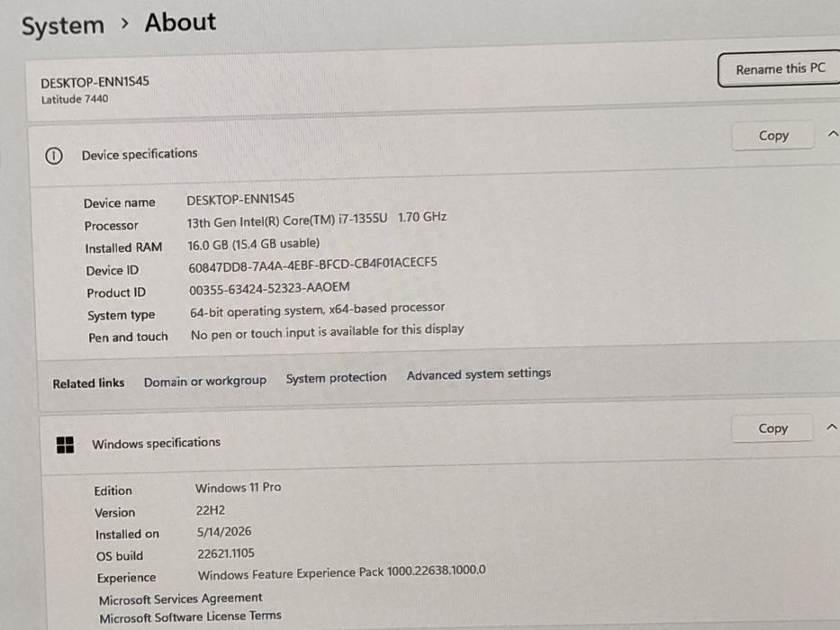Click the Processor row label
Screen dimensions: 840x630
tap(111, 226)
